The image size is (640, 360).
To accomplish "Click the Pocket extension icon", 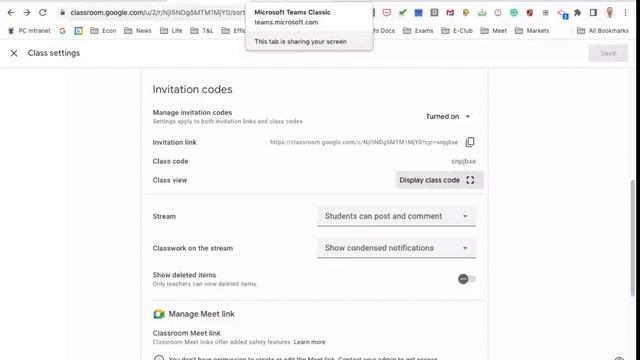I will pyautogui.click(x=387, y=13).
